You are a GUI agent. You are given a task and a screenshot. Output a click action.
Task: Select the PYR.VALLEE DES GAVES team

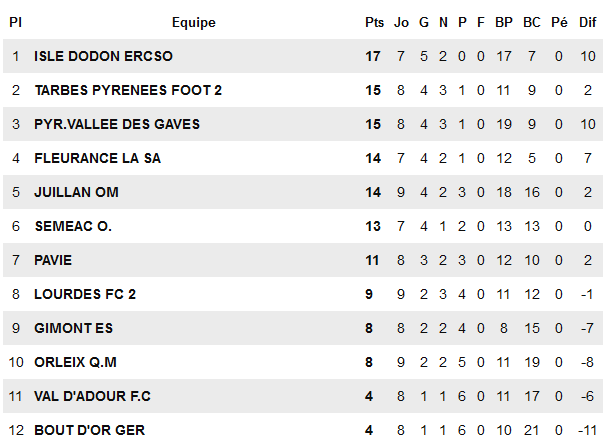(117, 124)
